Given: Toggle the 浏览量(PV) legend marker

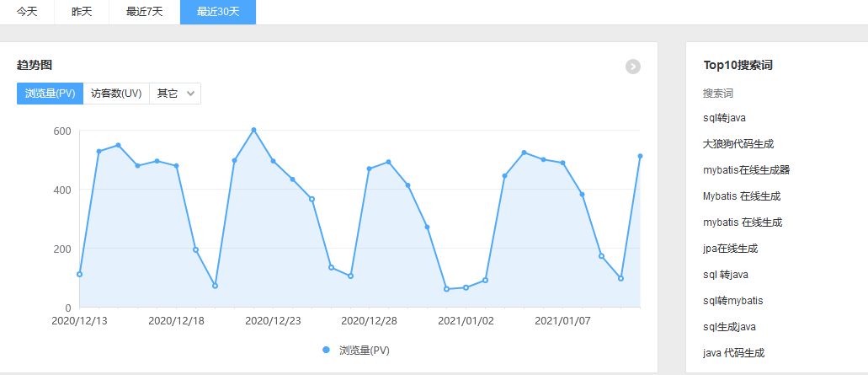Looking at the screenshot, I should click(326, 350).
